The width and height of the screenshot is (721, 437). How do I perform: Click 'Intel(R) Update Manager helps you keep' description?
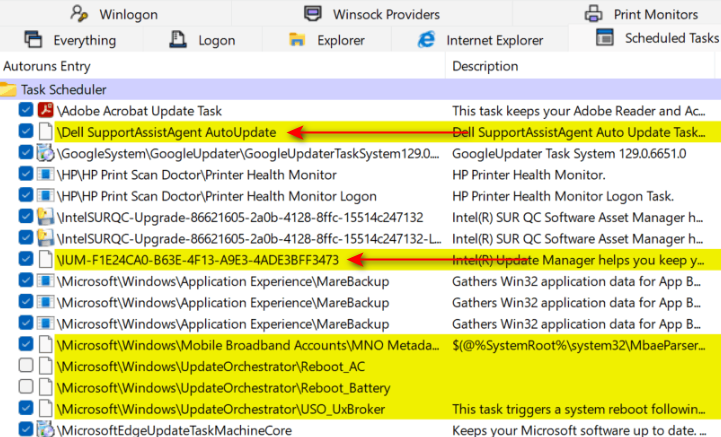[x=578, y=260]
